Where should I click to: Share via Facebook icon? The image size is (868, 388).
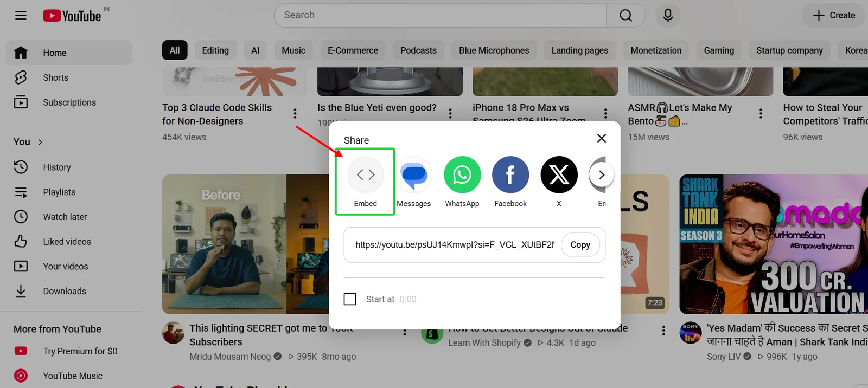pos(510,182)
